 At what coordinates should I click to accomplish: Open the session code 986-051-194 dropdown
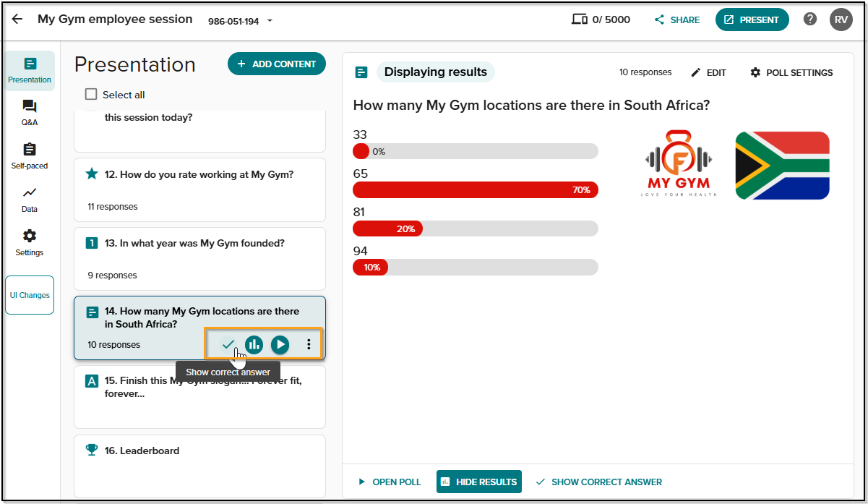click(x=240, y=21)
